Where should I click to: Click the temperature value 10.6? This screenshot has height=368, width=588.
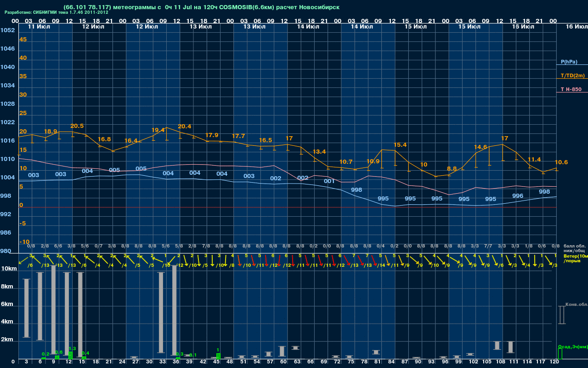click(x=561, y=162)
